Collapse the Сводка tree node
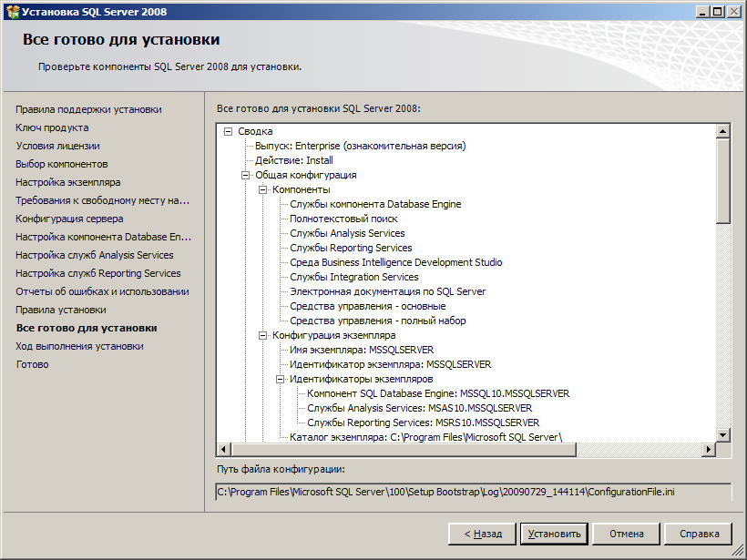The height and width of the screenshot is (560, 747). tap(228, 131)
